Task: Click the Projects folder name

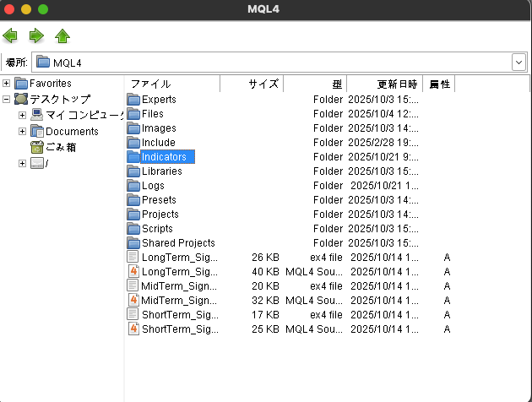Action: tap(160, 215)
